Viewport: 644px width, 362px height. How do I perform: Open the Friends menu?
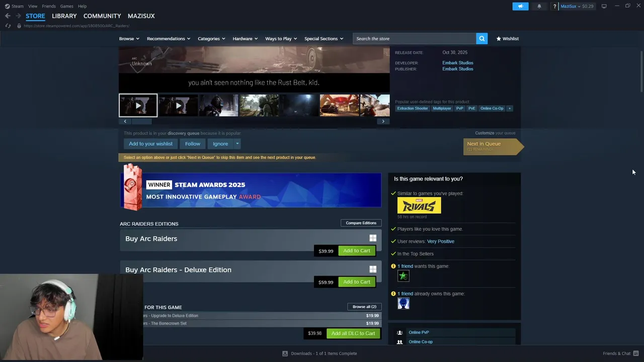(x=49, y=6)
